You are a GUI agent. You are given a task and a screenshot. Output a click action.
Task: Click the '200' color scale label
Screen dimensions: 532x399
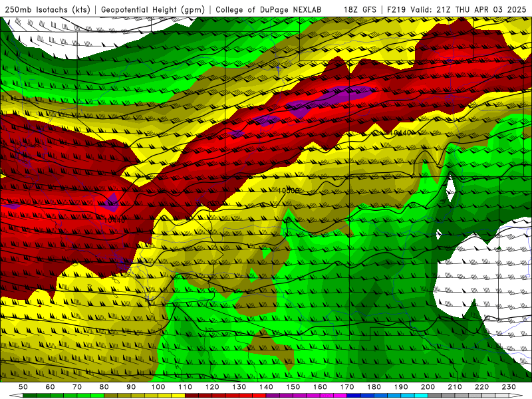[x=428, y=387]
